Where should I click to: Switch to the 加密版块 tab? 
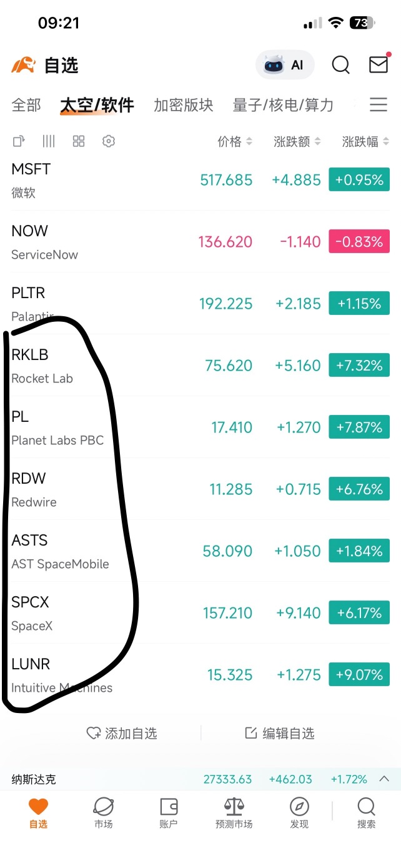tap(184, 105)
